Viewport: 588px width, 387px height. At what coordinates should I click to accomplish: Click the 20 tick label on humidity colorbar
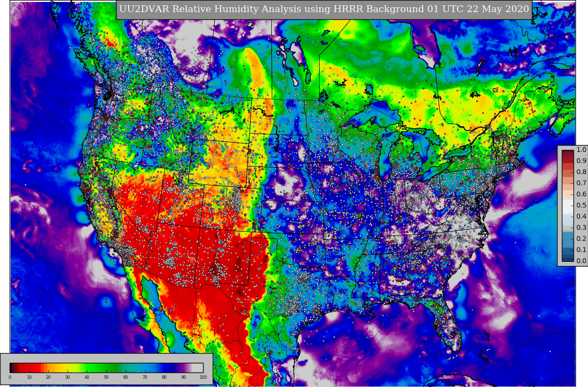tap(48, 377)
